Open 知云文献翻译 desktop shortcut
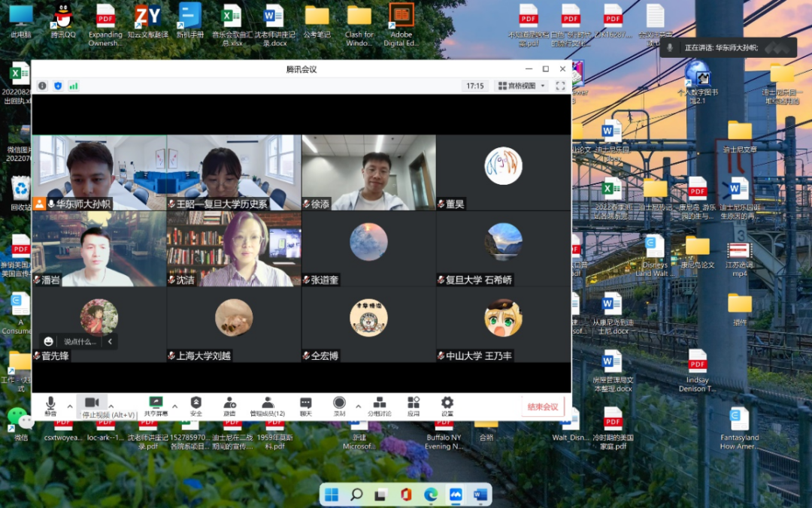 point(147,23)
